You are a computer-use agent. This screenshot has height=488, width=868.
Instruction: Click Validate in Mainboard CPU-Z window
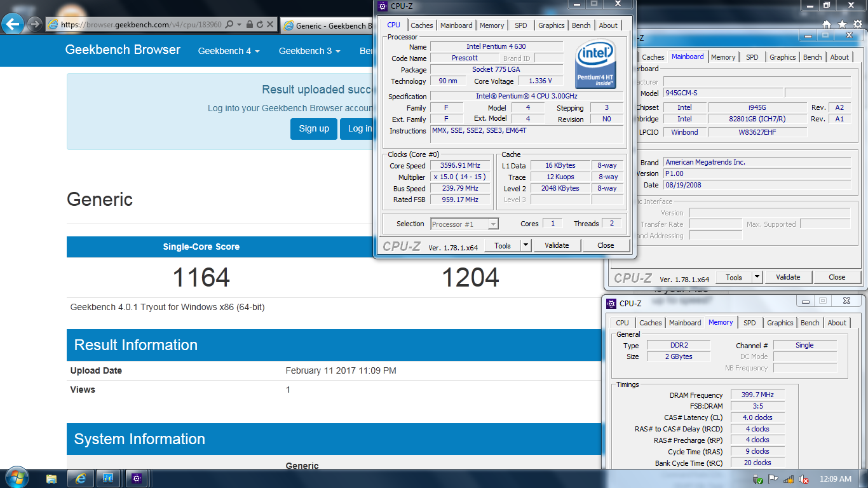pyautogui.click(x=788, y=277)
